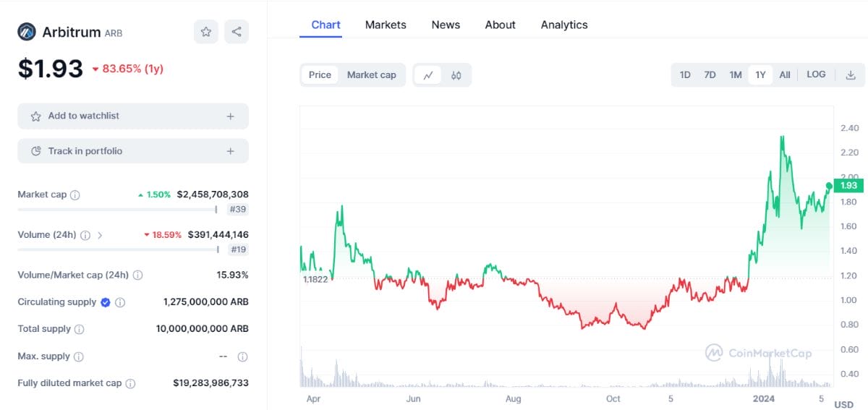Viewport: 868px width, 410px height.
Task: Open the Analytics tab
Action: point(564,25)
